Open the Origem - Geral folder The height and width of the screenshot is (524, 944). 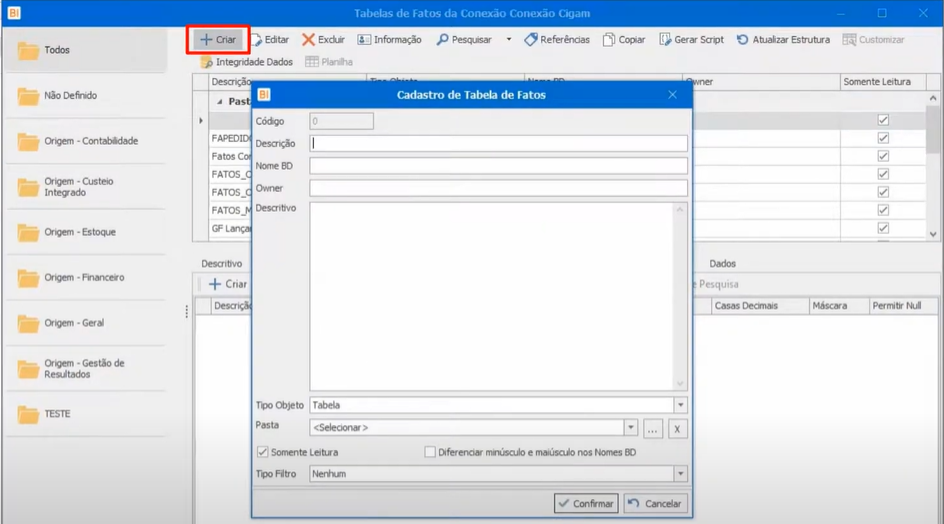pos(86,323)
